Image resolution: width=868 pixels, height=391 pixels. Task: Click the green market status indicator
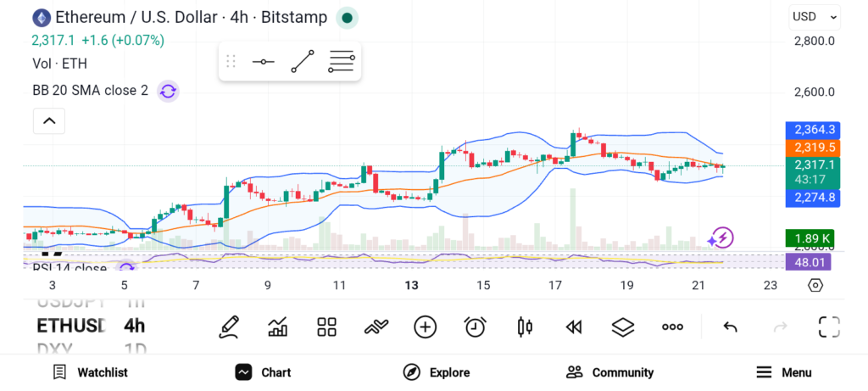[x=346, y=17]
